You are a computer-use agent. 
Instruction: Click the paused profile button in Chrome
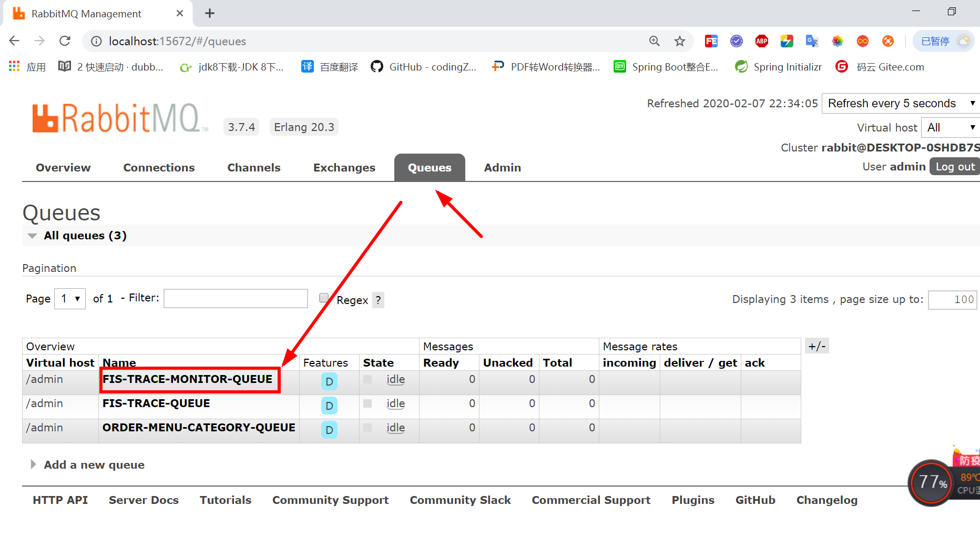coord(943,41)
